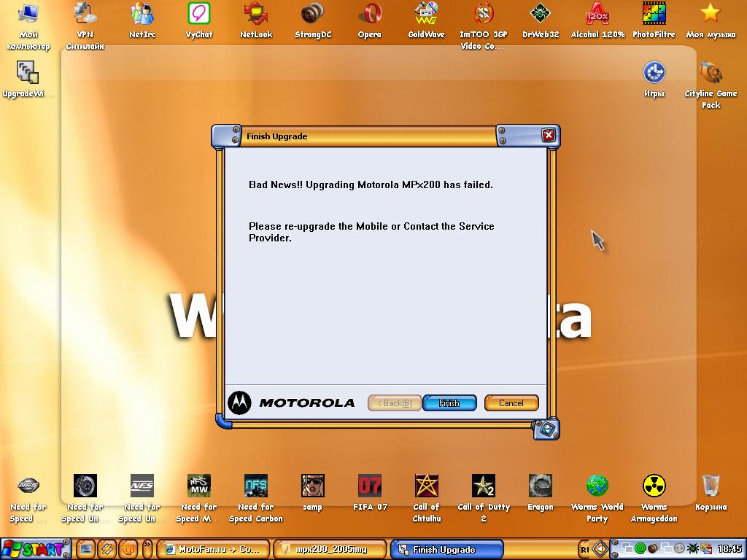Select the Need for Speed M... icon
The width and height of the screenshot is (747, 560).
[199, 498]
